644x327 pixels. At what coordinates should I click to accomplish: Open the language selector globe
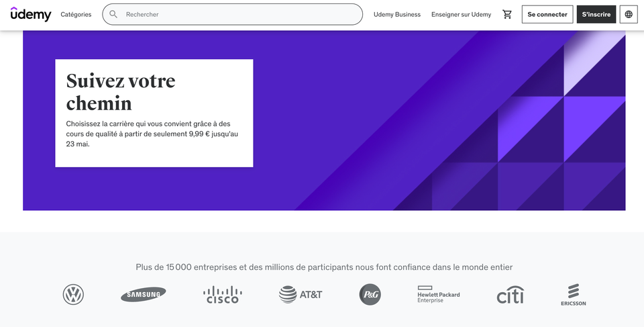pyautogui.click(x=629, y=14)
